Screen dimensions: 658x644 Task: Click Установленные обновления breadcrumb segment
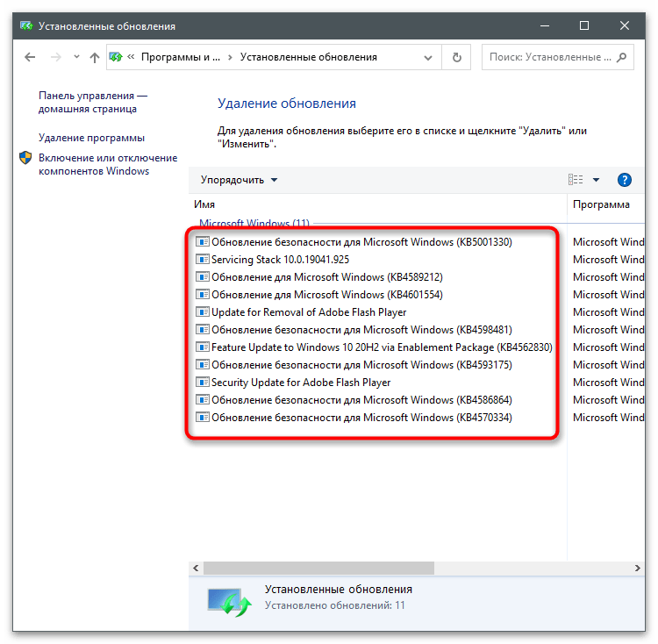coord(309,57)
